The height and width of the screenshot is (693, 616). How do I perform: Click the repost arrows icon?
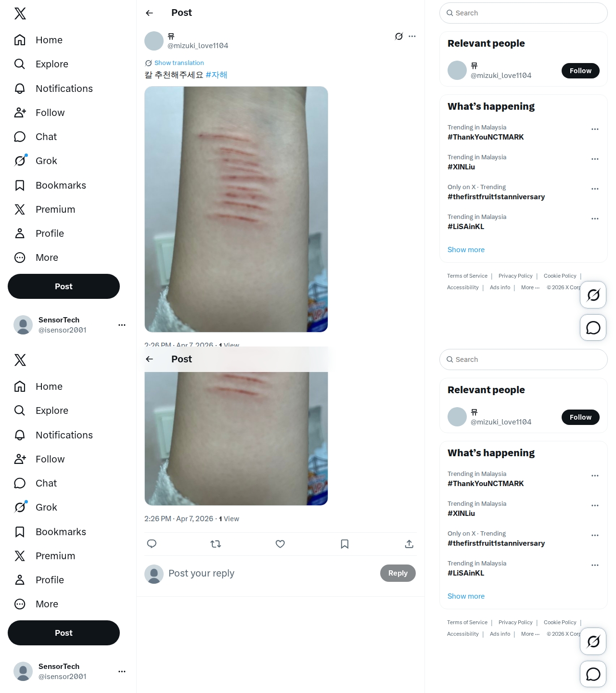coord(216,544)
